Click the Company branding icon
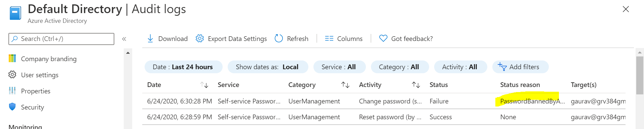The height and width of the screenshot is (129, 644). click(x=12, y=58)
